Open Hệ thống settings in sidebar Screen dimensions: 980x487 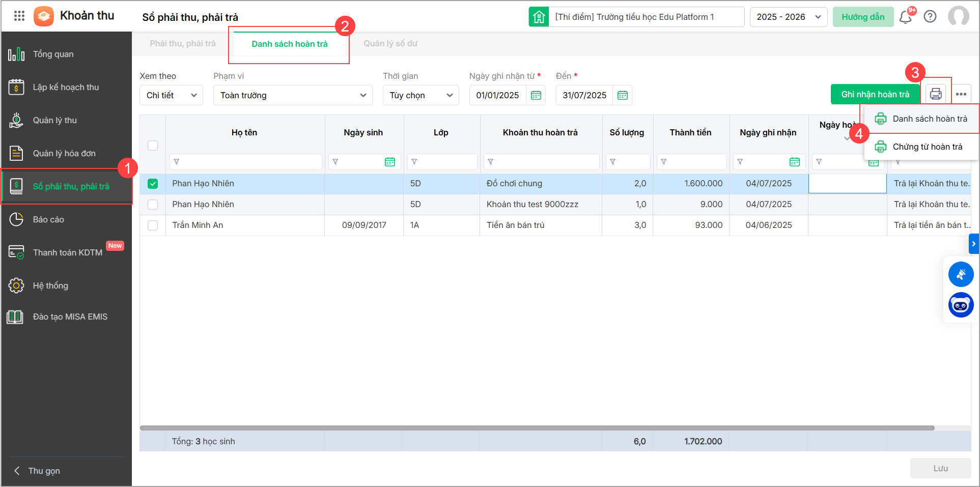(66, 285)
